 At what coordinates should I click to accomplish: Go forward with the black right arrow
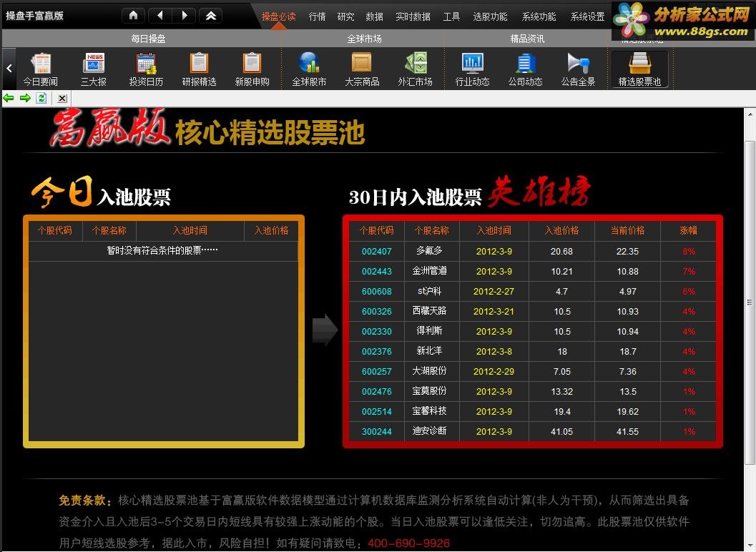185,16
